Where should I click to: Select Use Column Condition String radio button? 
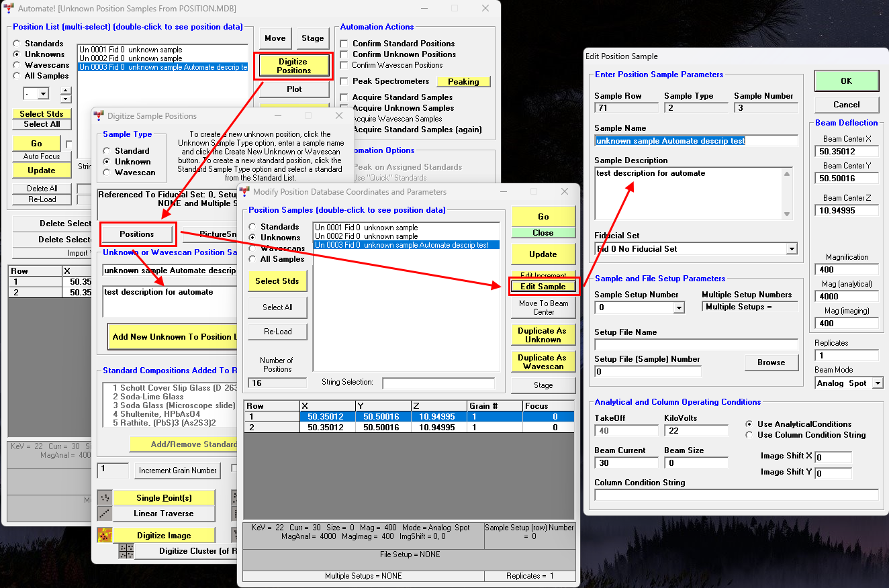[749, 435]
